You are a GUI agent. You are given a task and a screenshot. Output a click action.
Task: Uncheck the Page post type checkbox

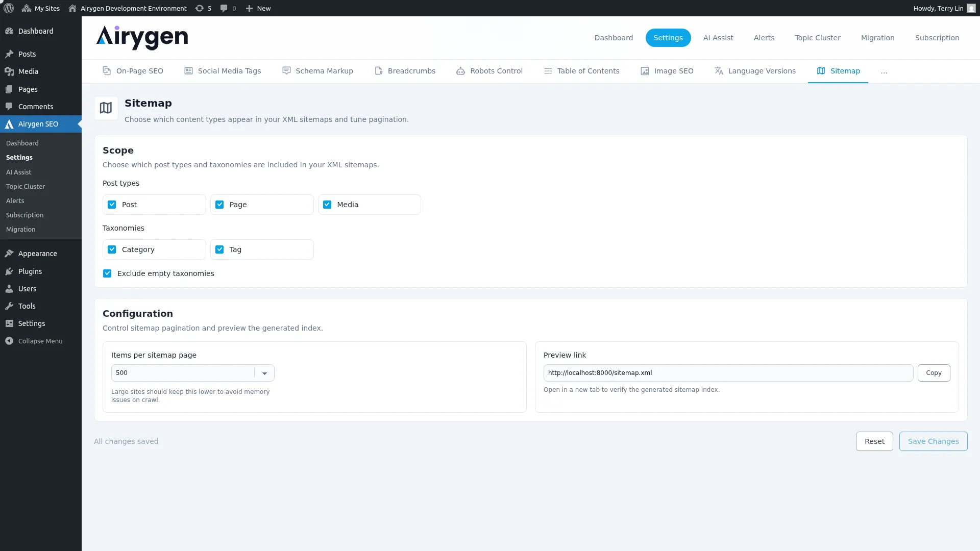pos(219,205)
